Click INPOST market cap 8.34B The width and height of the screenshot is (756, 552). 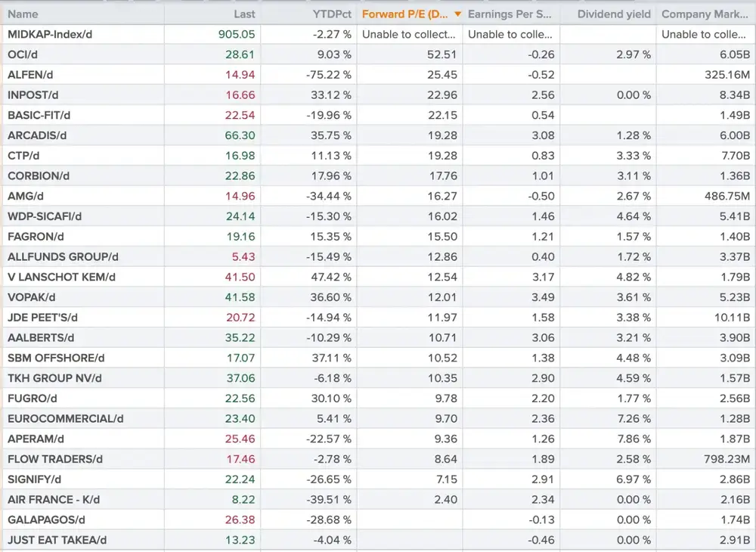(735, 95)
